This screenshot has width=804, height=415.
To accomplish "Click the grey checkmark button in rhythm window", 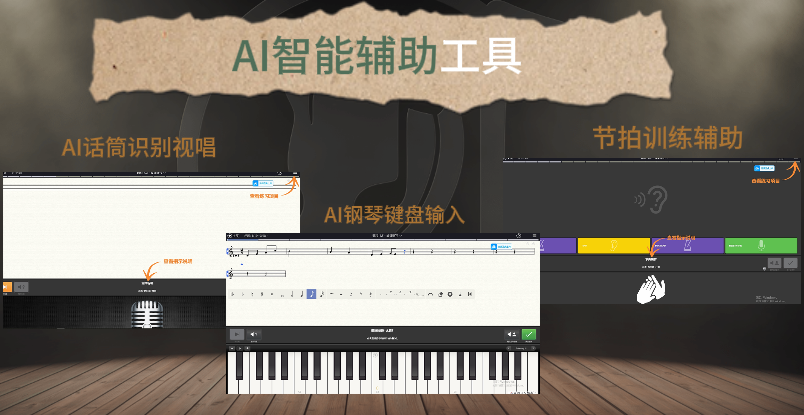I will point(790,263).
